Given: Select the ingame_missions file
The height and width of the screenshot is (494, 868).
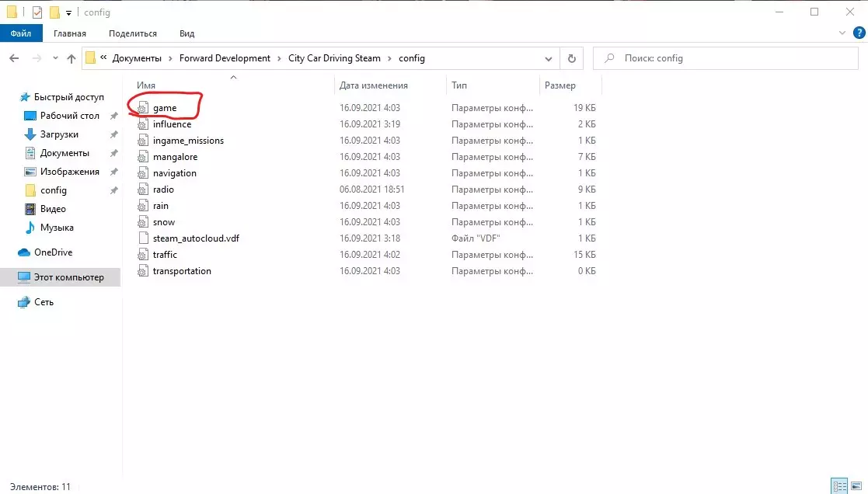Looking at the screenshot, I should pyautogui.click(x=188, y=141).
